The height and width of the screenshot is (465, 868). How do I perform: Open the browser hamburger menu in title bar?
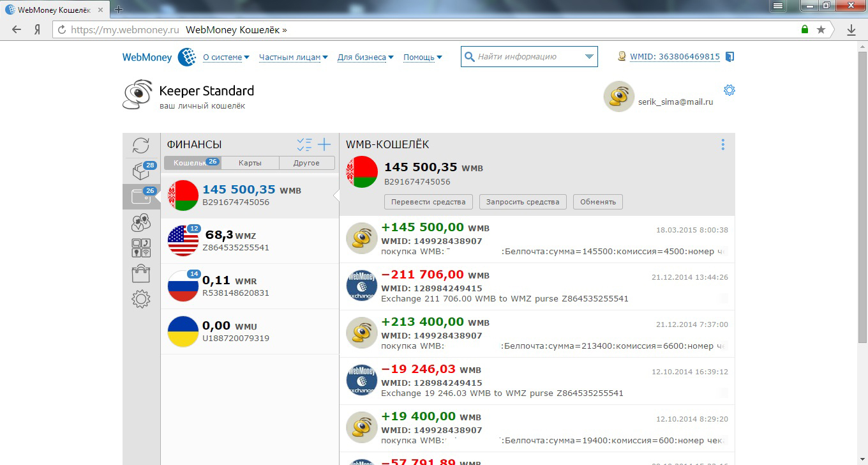click(x=778, y=6)
